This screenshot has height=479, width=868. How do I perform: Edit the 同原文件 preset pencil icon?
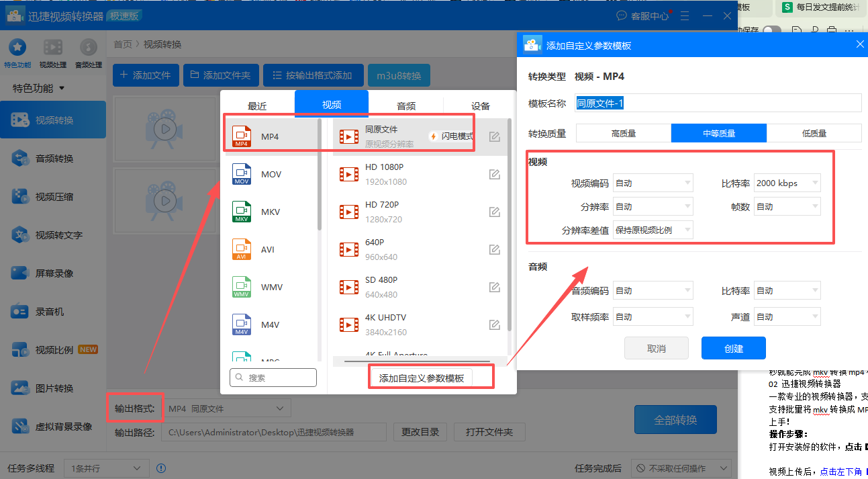(495, 137)
